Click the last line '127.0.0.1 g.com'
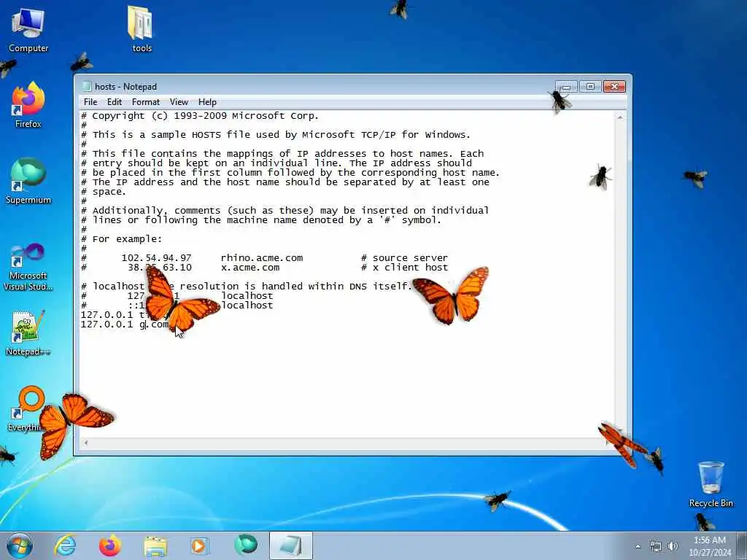The height and width of the screenshot is (560, 747). click(x=125, y=324)
